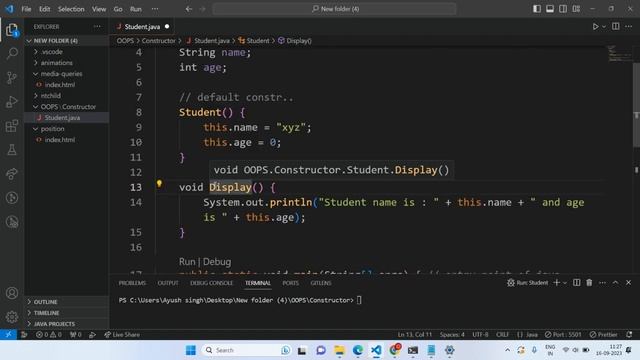The width and height of the screenshot is (640, 360).
Task: Collapse the NEW FOLDER (4) root folder
Action: [x=67, y=41]
